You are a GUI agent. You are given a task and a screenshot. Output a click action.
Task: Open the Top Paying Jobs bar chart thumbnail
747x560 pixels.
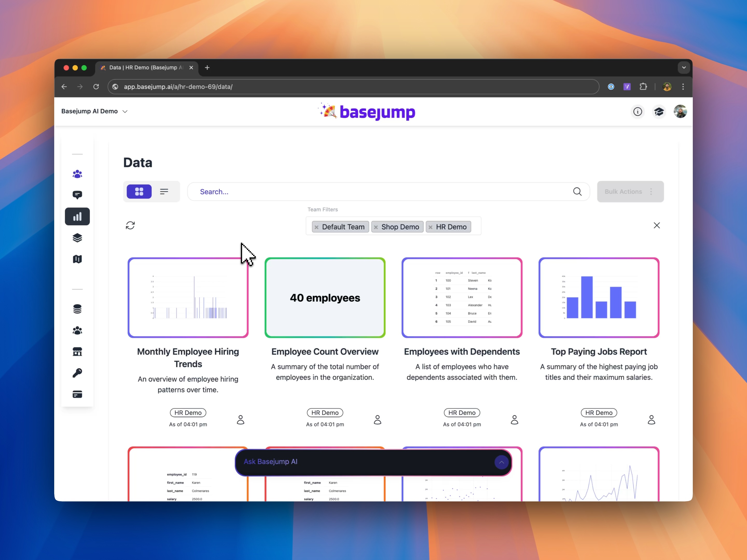[x=599, y=298]
